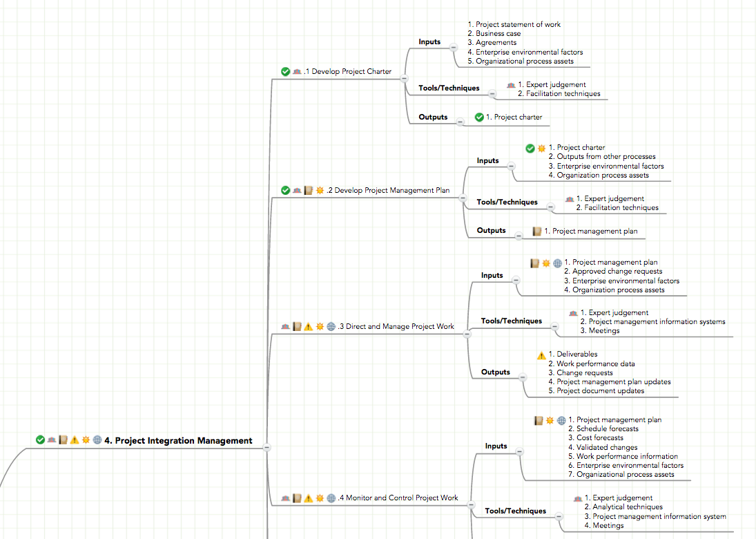Select the Tools/Techniques node under Develop Project Charter
This screenshot has height=539, width=756.
[x=449, y=88]
